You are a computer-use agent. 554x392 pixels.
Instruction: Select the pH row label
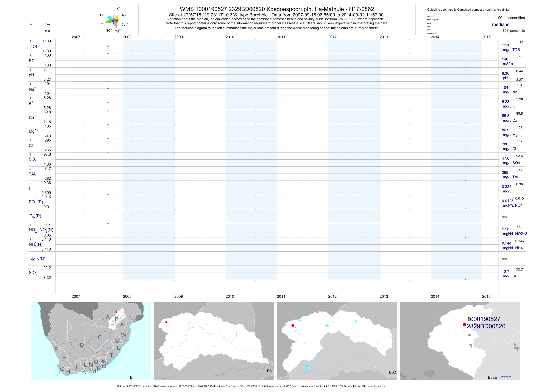pyautogui.click(x=31, y=75)
